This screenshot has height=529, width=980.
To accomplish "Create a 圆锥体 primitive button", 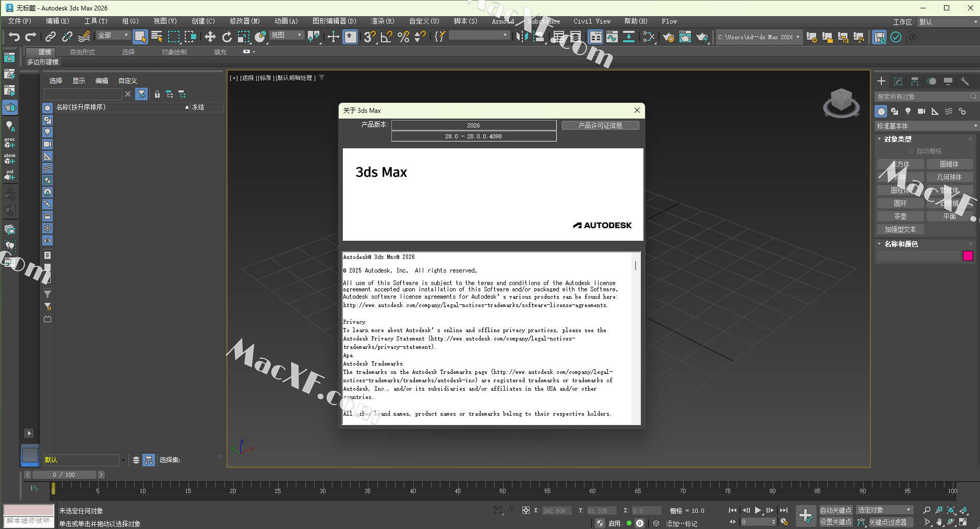I will click(x=949, y=164).
